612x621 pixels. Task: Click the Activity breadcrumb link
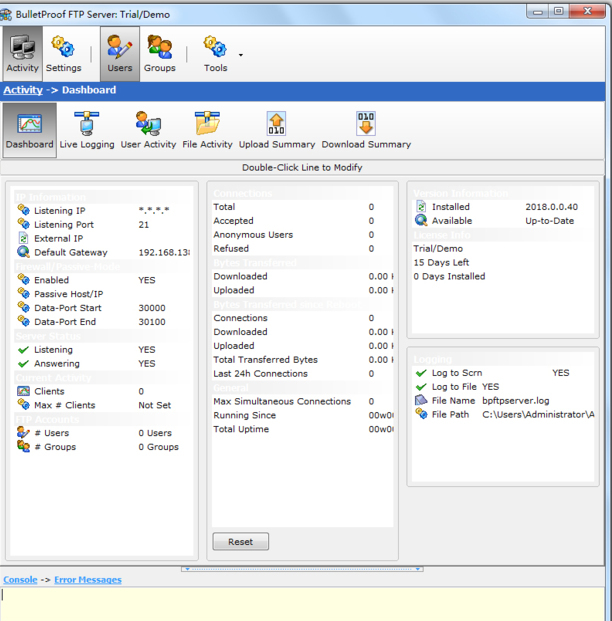(23, 90)
